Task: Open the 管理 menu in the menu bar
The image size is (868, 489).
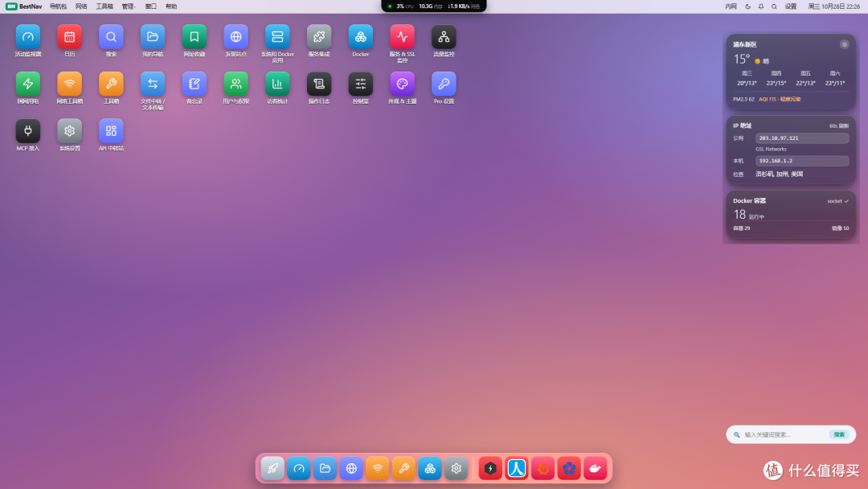Action: point(128,6)
